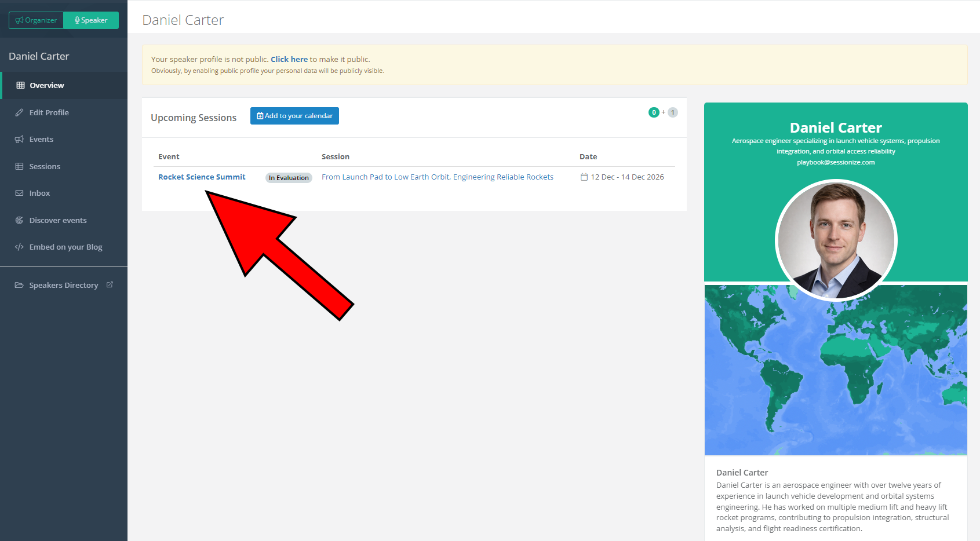Click the Embed on your Blog code icon
980x541 pixels.
tap(19, 247)
